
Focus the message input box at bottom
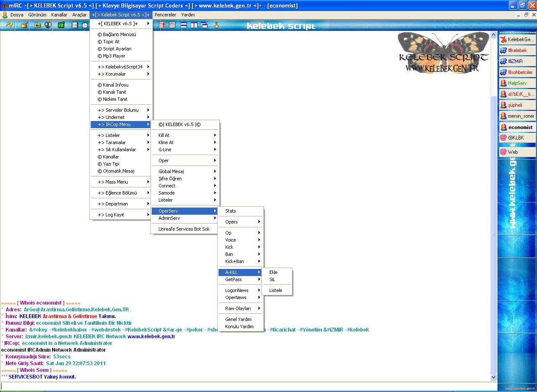pos(249,386)
